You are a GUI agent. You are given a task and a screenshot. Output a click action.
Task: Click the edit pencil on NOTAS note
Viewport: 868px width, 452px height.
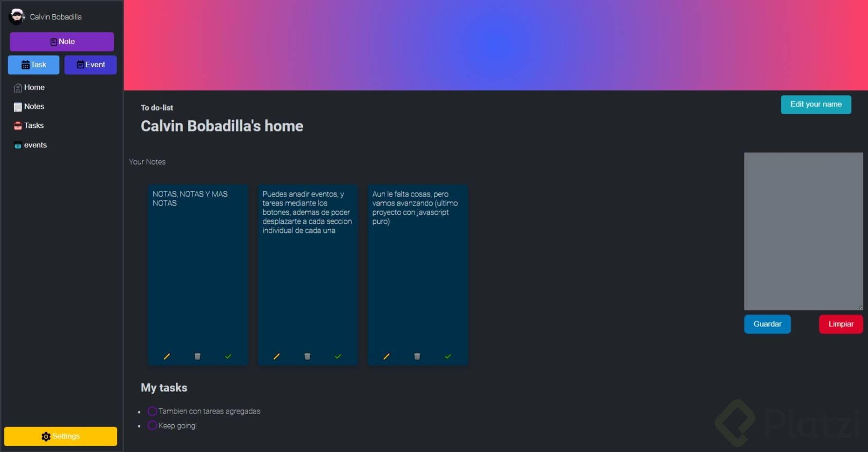pyautogui.click(x=166, y=357)
